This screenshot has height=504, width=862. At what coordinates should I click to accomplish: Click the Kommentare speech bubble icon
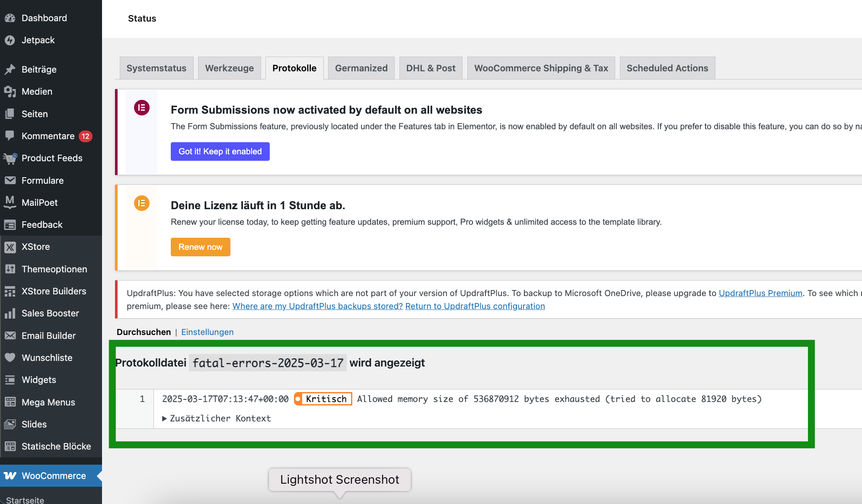click(10, 136)
